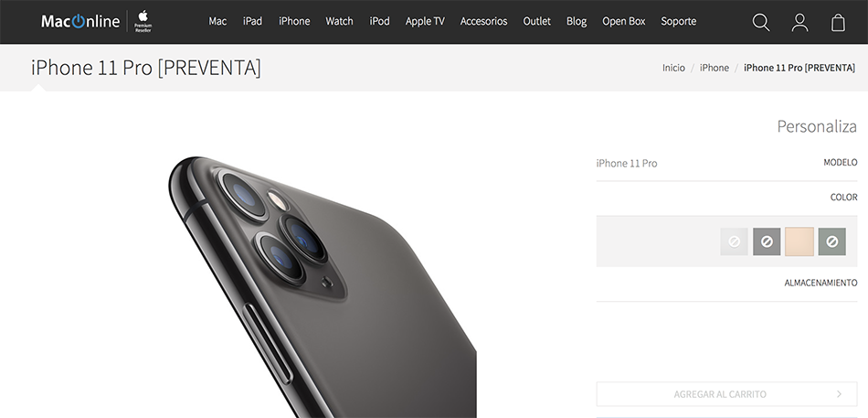
Task: Open the shopping bag cart icon
Action: pos(838,22)
